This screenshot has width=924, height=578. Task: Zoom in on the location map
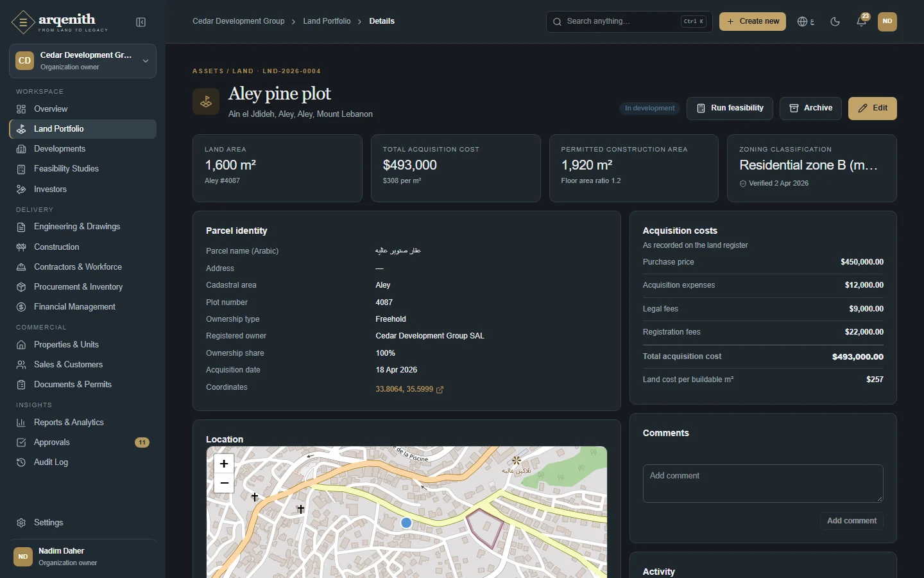(x=224, y=464)
